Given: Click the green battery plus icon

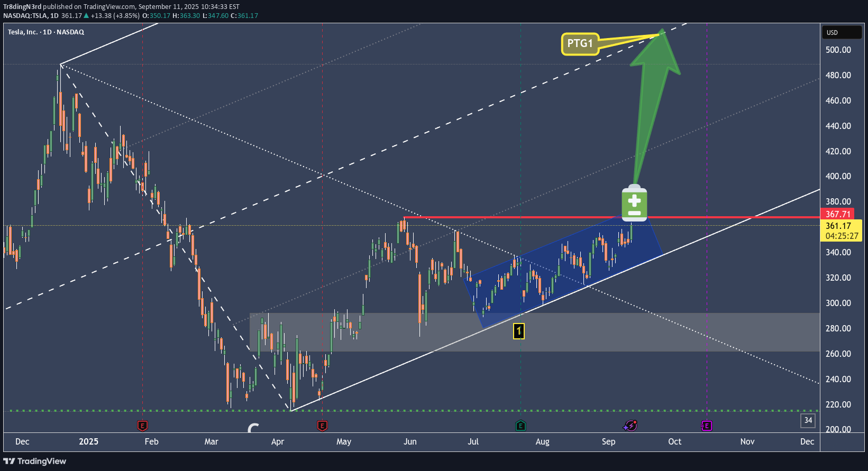Looking at the screenshot, I should pyautogui.click(x=634, y=204).
